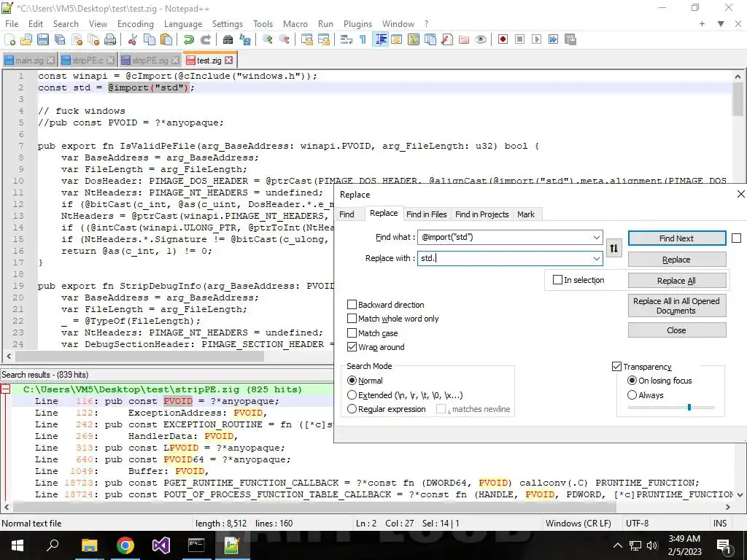
Task: Toggle file monitoring with the eye icon
Action: click(481, 39)
